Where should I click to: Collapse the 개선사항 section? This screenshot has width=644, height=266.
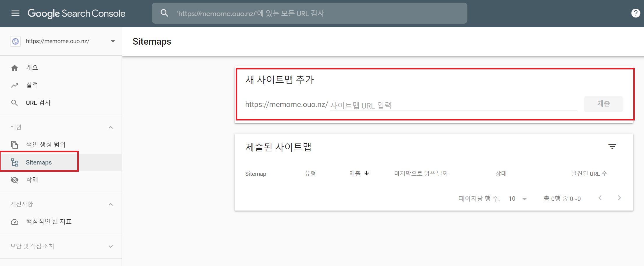[x=111, y=204]
